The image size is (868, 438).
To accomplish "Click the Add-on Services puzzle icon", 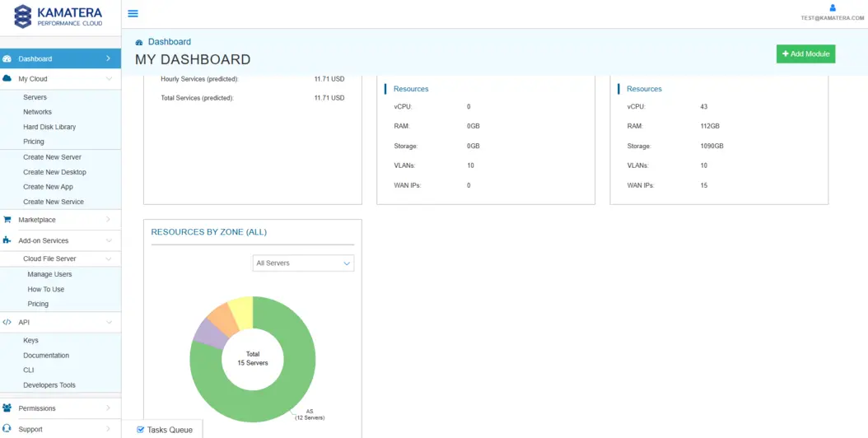I will coord(7,240).
